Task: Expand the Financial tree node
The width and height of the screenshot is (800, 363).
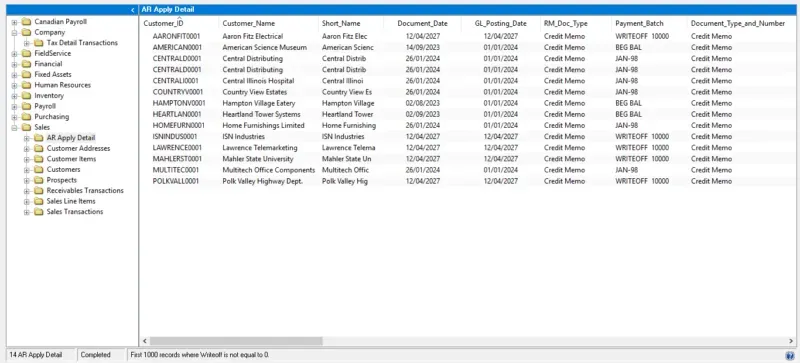Action: (x=14, y=64)
